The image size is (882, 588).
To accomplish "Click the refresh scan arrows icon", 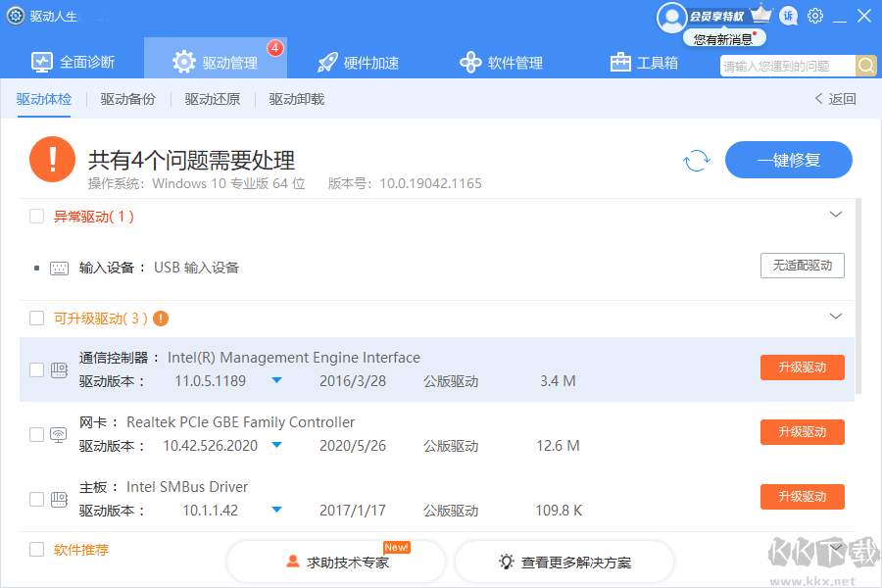I will pyautogui.click(x=697, y=161).
